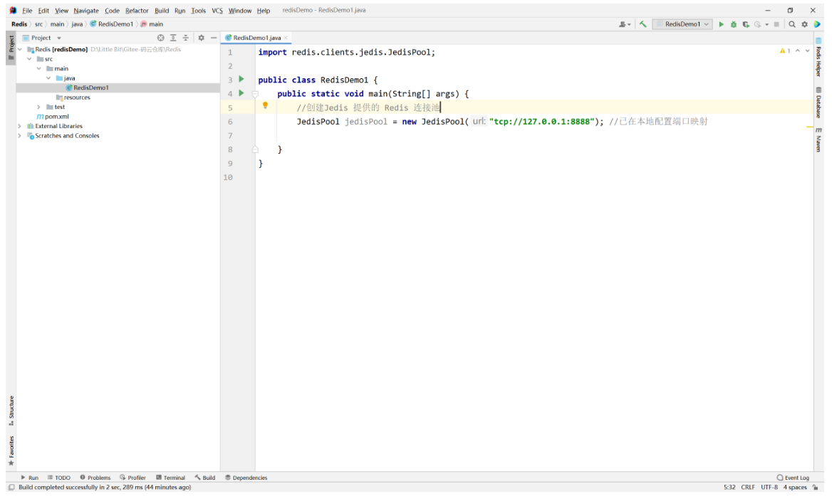
Task: Toggle the Favorites tool window
Action: tap(11, 451)
